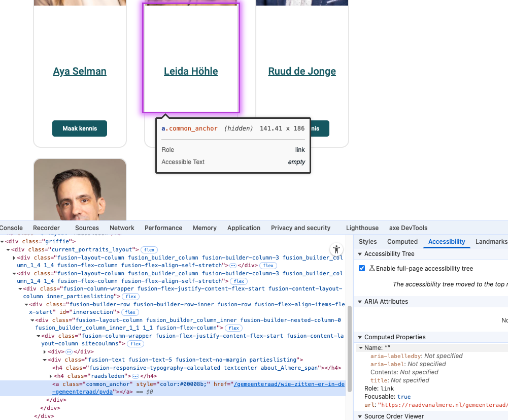Click the accessibility person icon in Elements panel
This screenshot has width=508, height=420.
tap(336, 249)
